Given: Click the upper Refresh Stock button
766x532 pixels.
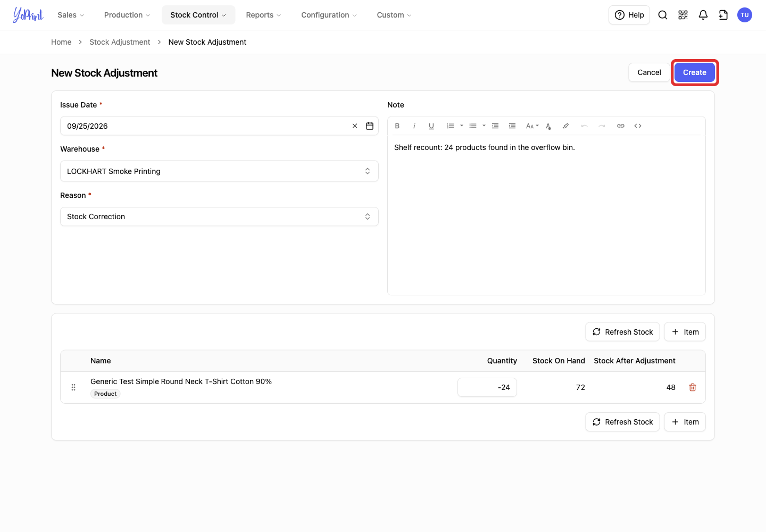Looking at the screenshot, I should pos(622,332).
